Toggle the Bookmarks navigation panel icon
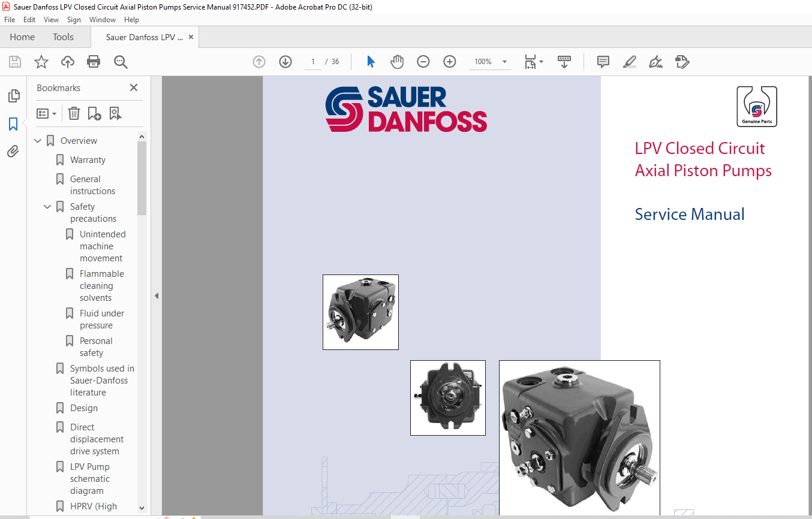812x519 pixels. [x=13, y=124]
